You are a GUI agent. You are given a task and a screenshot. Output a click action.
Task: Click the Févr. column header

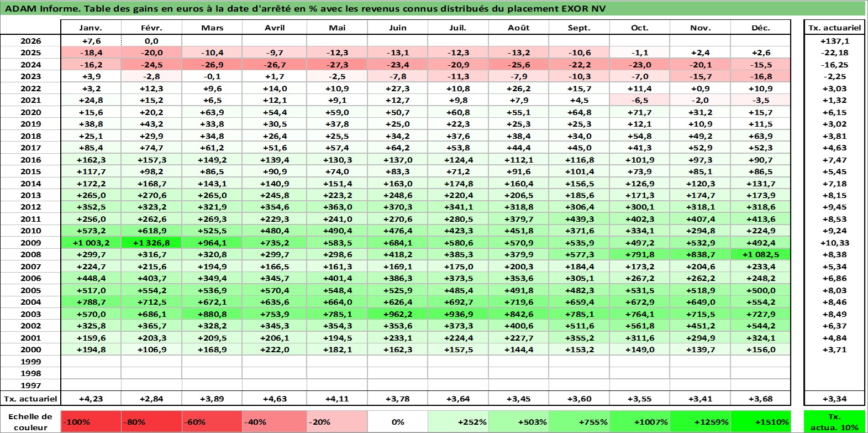coord(151,28)
